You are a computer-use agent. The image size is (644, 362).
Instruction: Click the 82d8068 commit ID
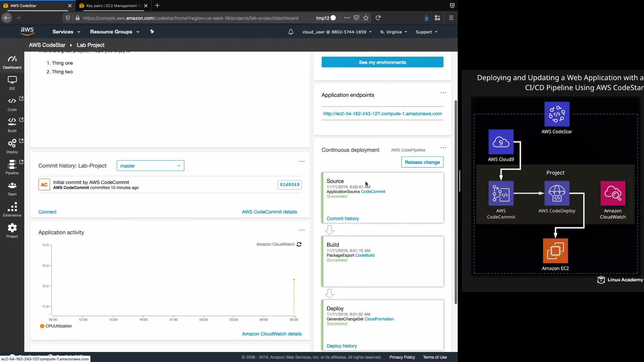[x=289, y=185]
